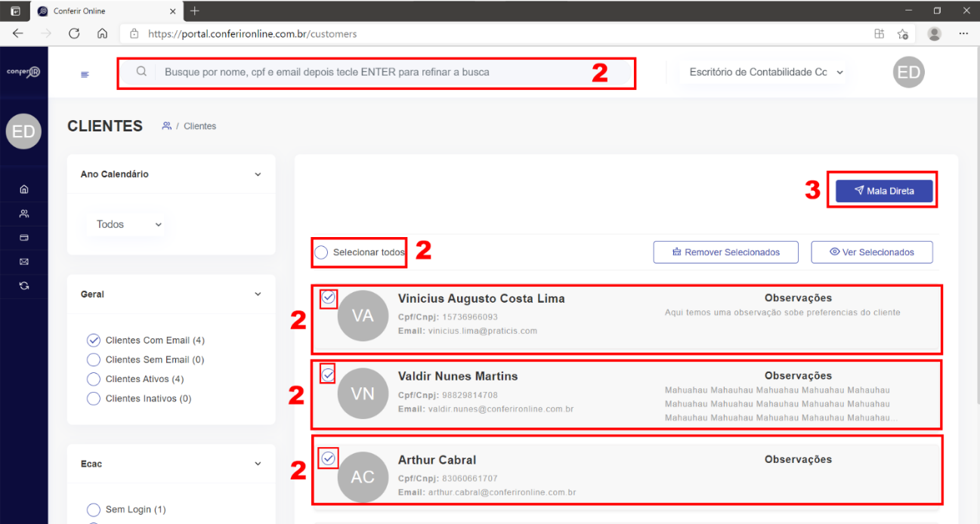Click the search magnifier icon
Image resolution: width=980 pixels, height=524 pixels.
click(141, 72)
